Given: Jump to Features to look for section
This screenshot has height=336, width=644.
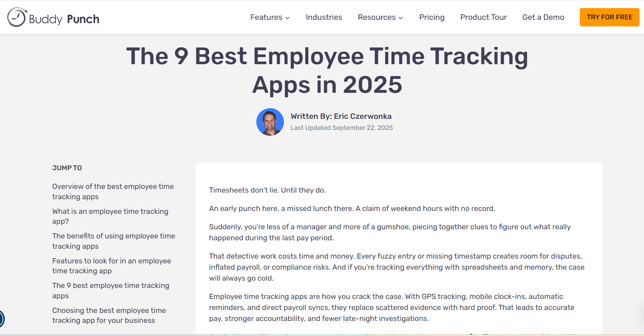Looking at the screenshot, I should coord(111,266).
